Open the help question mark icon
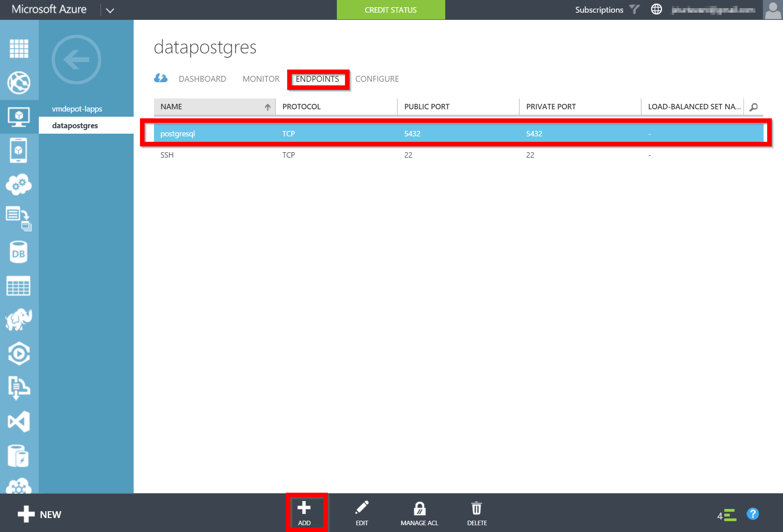 [753, 514]
